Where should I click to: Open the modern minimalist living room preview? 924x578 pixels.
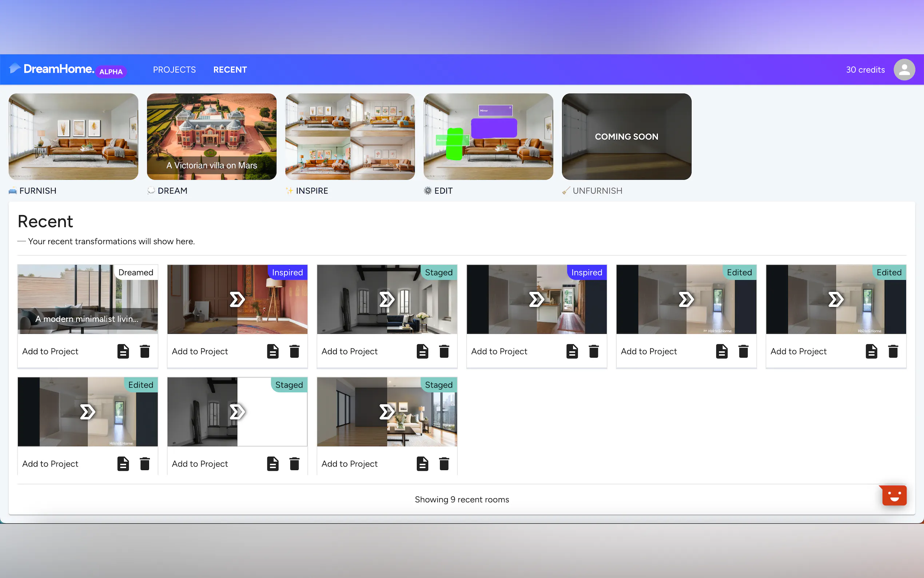(87, 299)
